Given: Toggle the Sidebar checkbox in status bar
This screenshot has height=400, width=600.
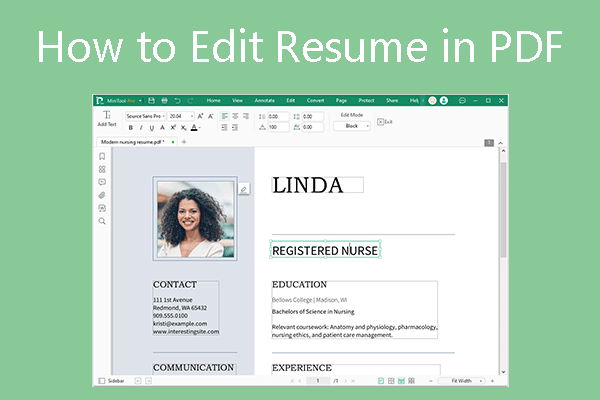Looking at the screenshot, I should [x=102, y=381].
